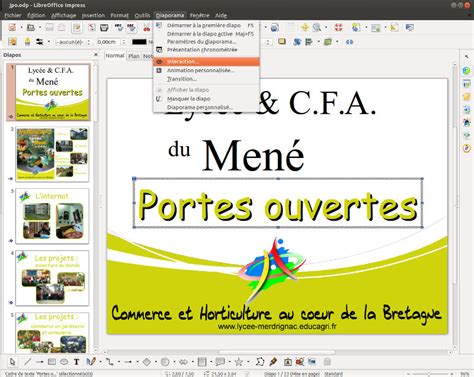Screen dimensions: 474x377
Task: Click the Line style icon
Action: (27, 42)
